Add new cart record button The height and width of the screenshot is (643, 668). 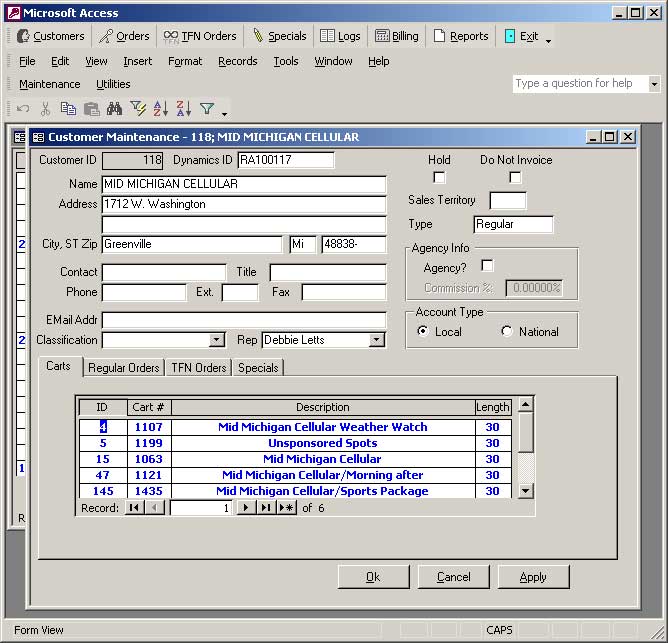coord(287,507)
